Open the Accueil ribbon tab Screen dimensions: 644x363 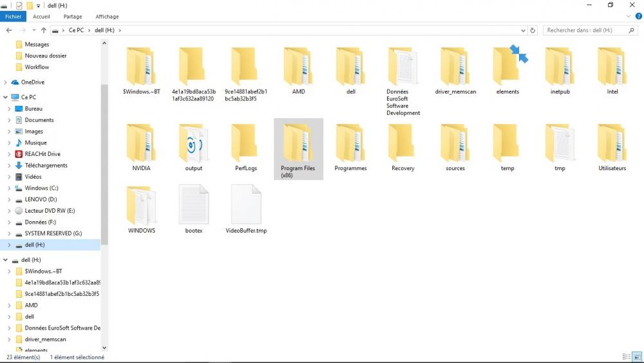tap(41, 17)
